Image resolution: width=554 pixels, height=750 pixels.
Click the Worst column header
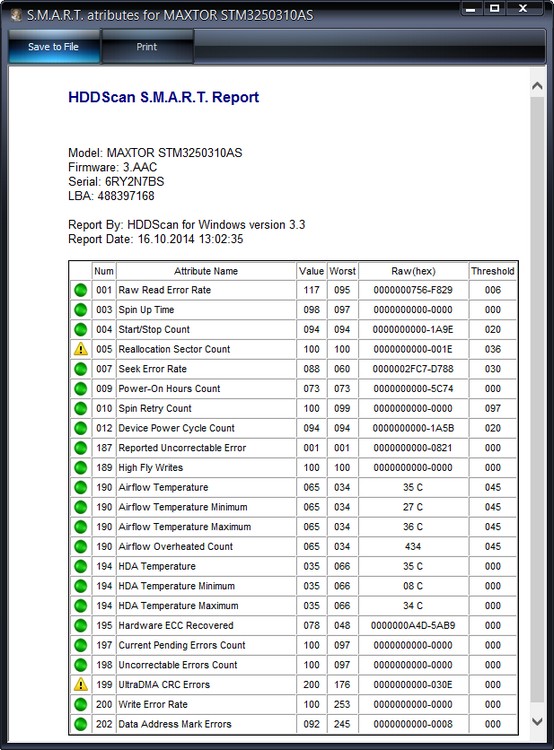point(343,271)
